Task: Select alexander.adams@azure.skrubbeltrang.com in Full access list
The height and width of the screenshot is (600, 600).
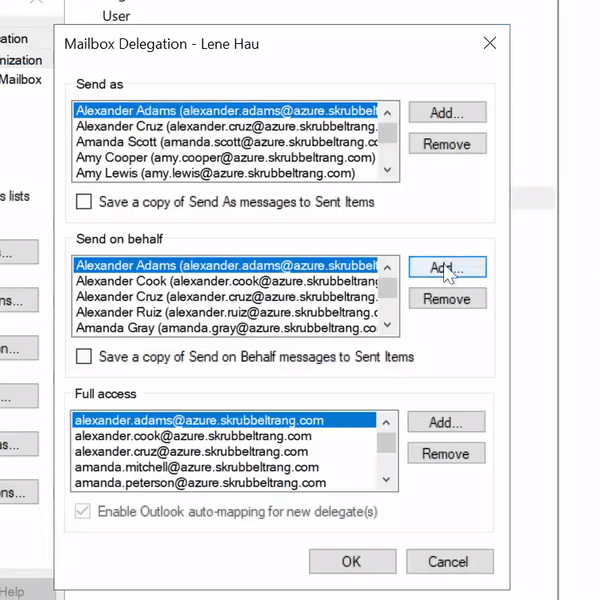Action: tap(225, 420)
